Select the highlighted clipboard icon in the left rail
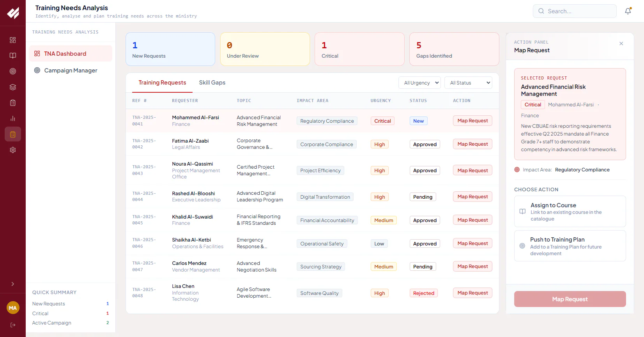This screenshot has height=337, width=644. coord(13,134)
